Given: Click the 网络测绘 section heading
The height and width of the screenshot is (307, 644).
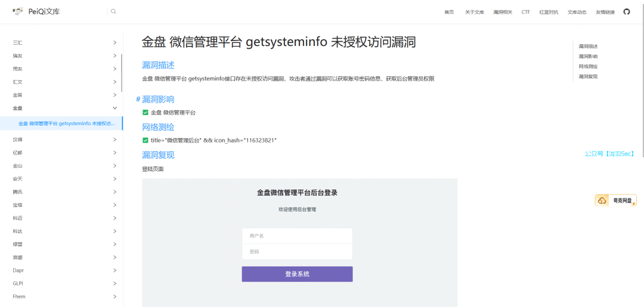Looking at the screenshot, I should 158,127.
